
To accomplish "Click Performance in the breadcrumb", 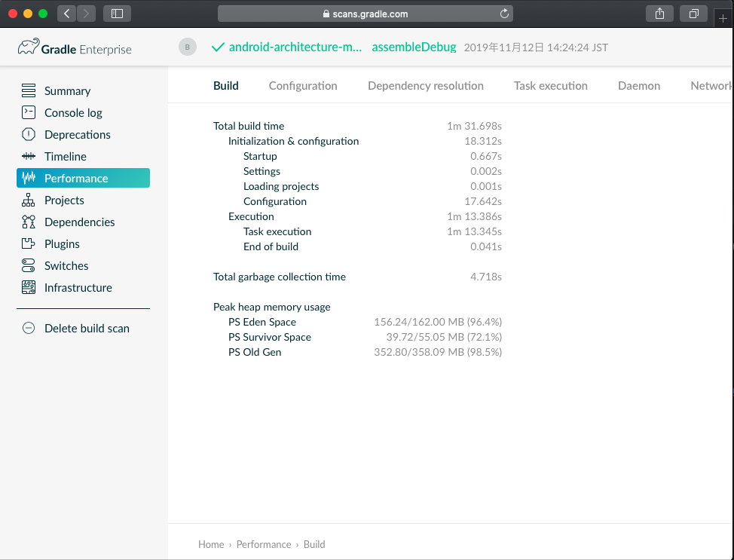I will point(264,544).
